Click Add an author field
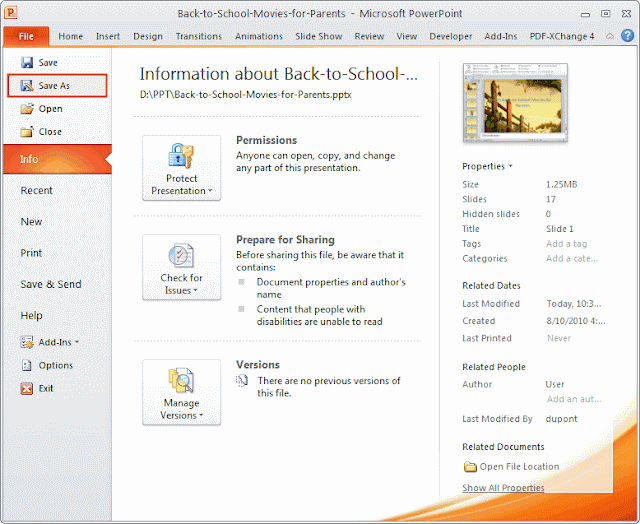 pyautogui.click(x=574, y=399)
